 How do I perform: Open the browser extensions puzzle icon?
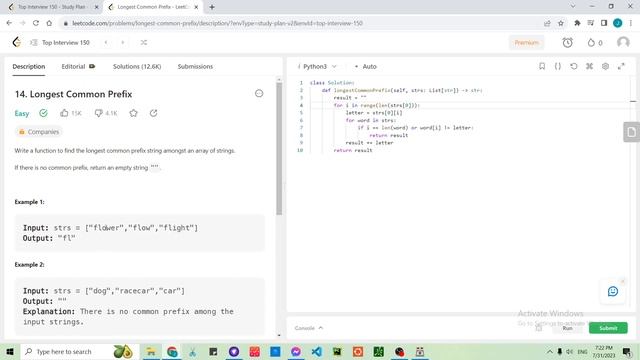577,23
